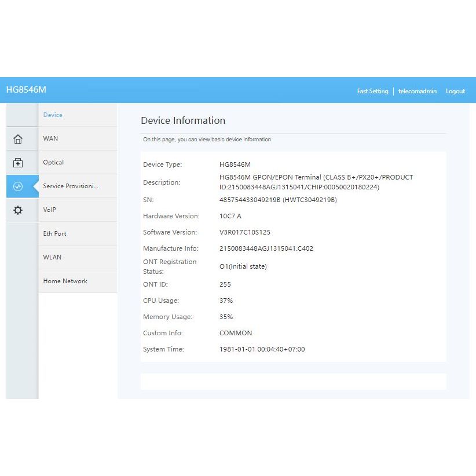Go to the WAN status page
Image resolution: width=476 pixels, height=476 pixels.
click(50, 139)
